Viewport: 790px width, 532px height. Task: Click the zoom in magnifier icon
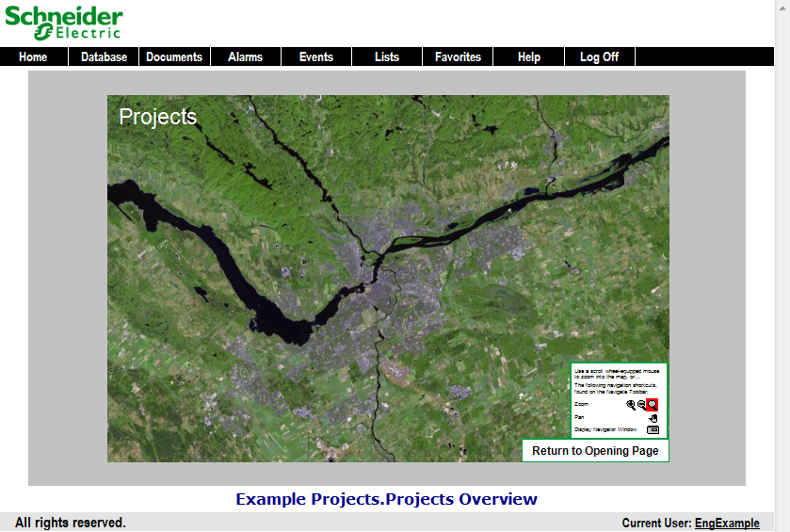click(x=631, y=404)
